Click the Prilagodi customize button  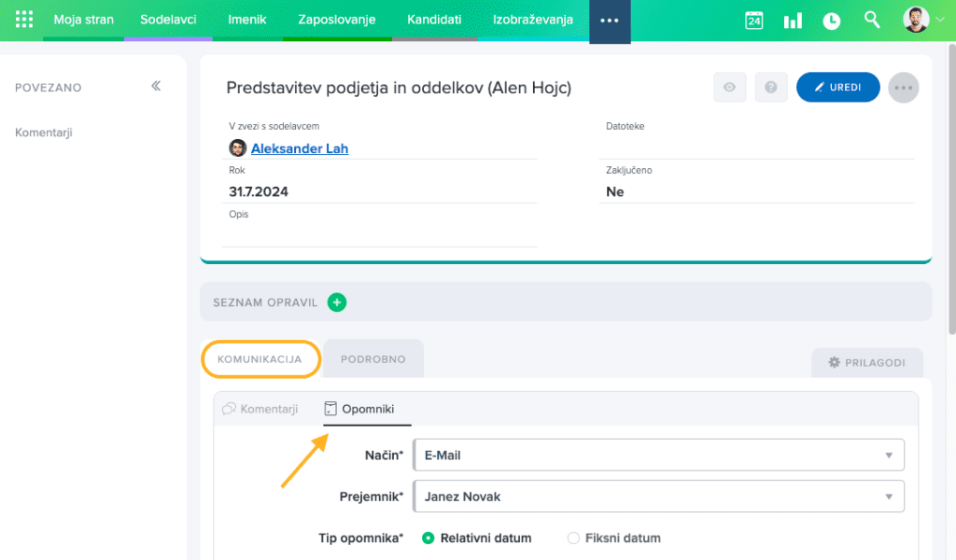[866, 362]
